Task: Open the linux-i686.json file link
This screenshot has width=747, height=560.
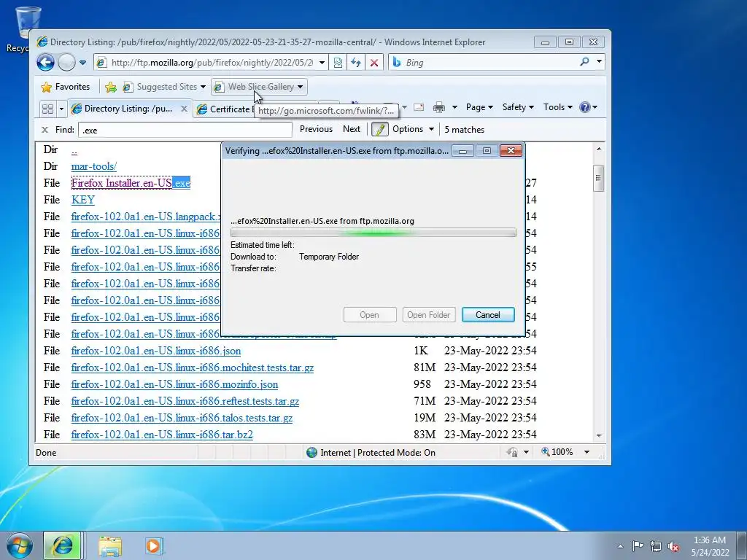Action: 156,351
